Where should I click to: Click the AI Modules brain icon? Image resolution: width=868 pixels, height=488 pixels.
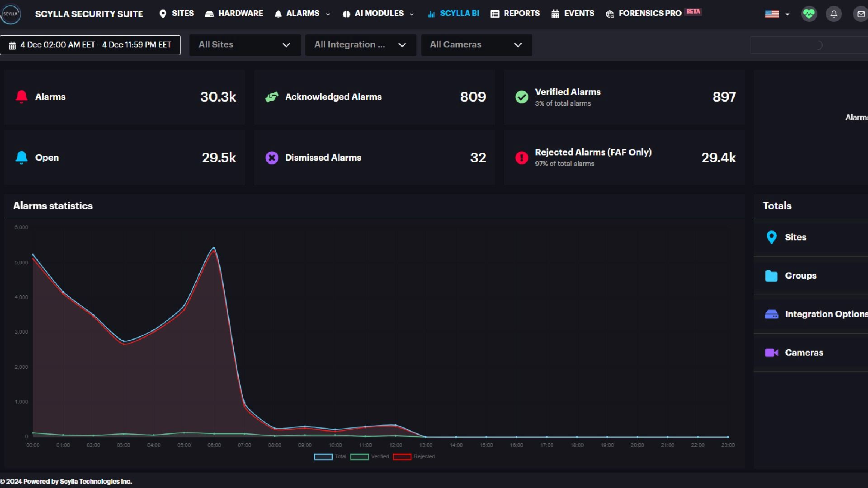pos(346,14)
